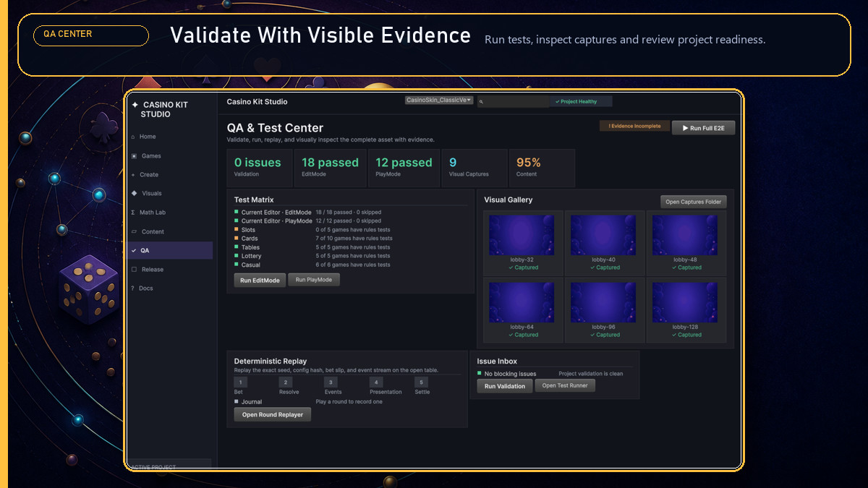Click "6 of 6 games have rules tests" text
The width and height of the screenshot is (868, 488).
click(353, 265)
